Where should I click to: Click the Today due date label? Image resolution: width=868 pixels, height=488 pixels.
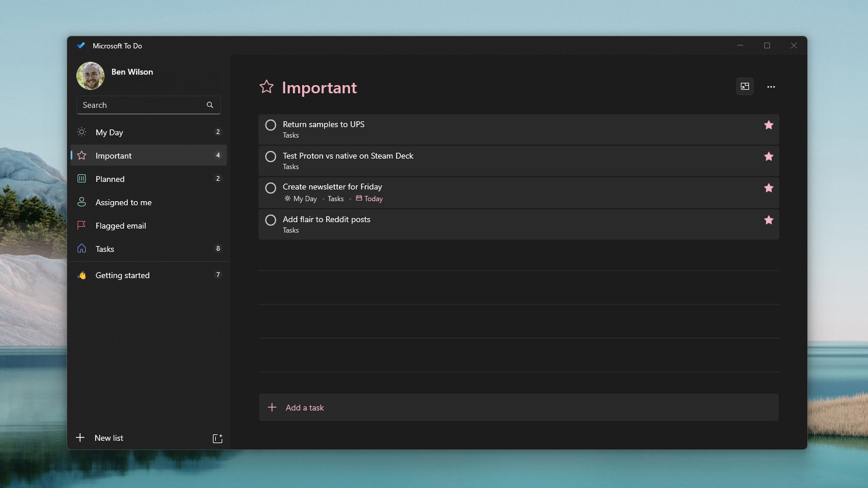coord(369,199)
